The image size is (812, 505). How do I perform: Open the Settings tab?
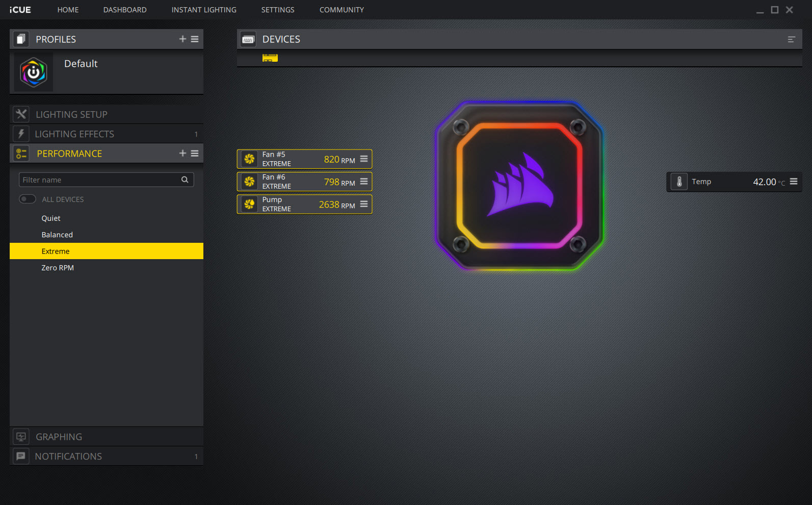coord(278,10)
